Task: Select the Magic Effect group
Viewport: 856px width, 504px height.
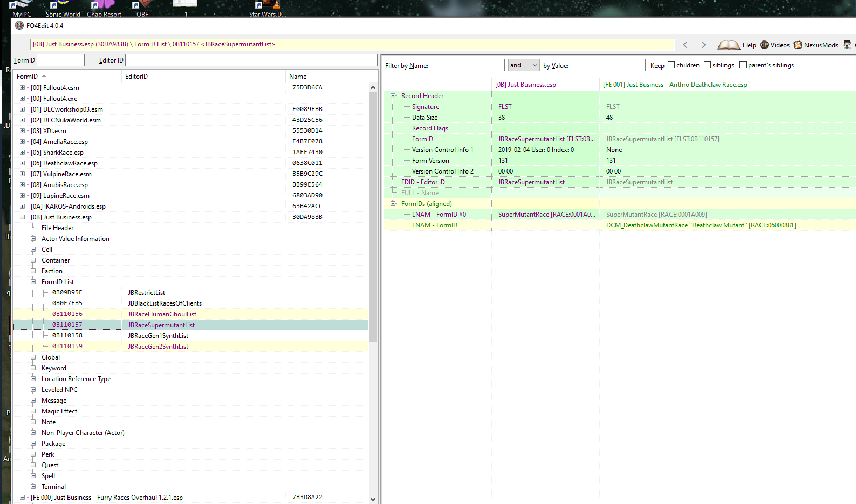Action: coord(59,411)
